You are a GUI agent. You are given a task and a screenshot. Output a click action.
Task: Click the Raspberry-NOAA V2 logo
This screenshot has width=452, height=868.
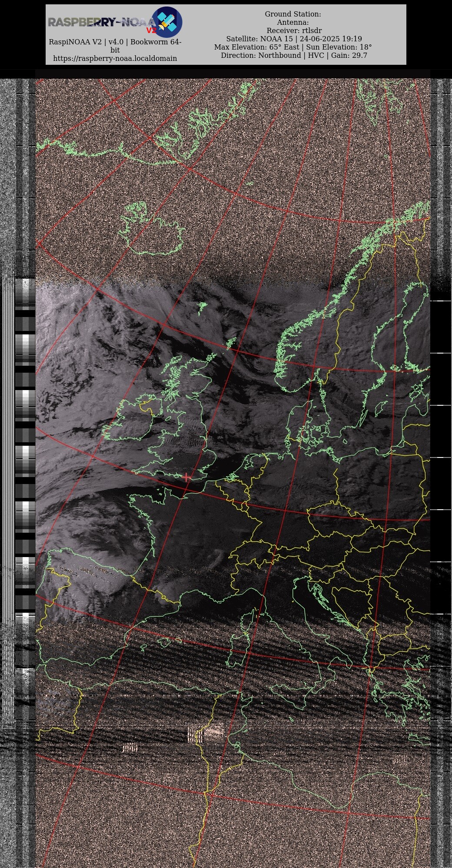coord(115,22)
